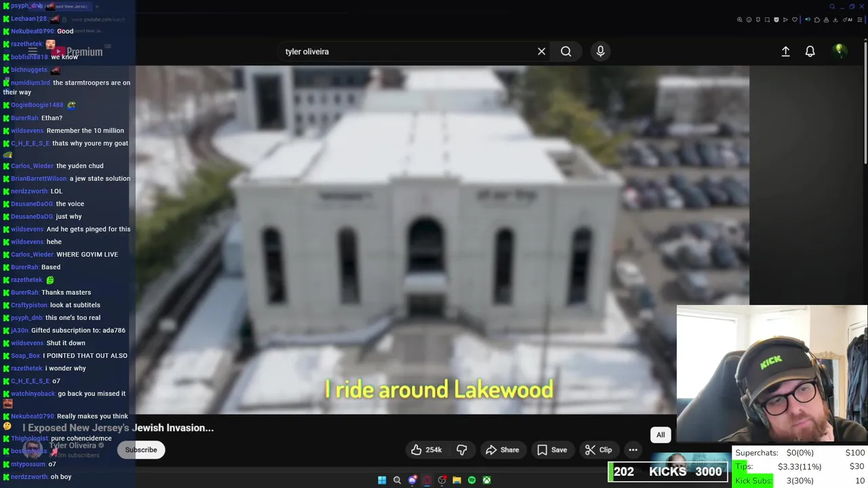The width and height of the screenshot is (868, 488).
Task: Open the browser extensions cube icon
Action: [817, 20]
